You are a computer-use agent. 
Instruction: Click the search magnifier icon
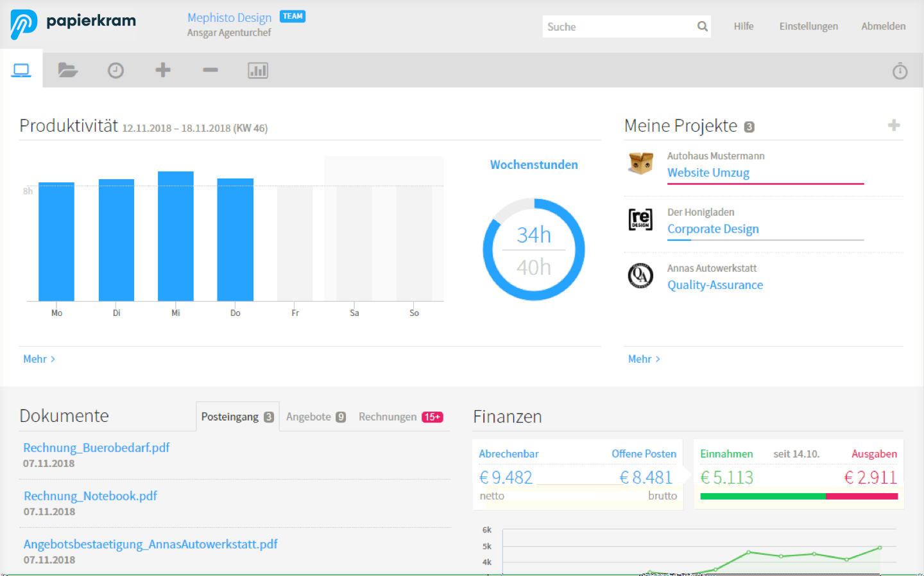[x=702, y=26]
